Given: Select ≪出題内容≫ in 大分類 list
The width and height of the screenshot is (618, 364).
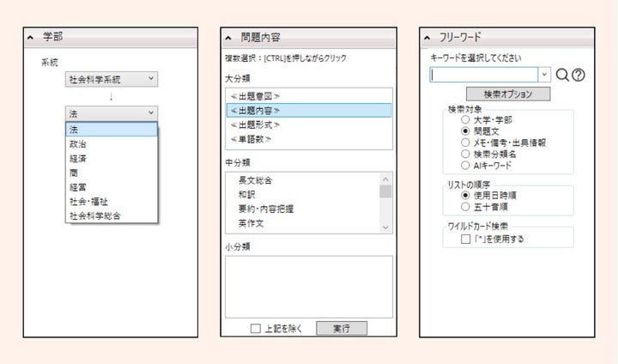Looking at the screenshot, I should [309, 111].
